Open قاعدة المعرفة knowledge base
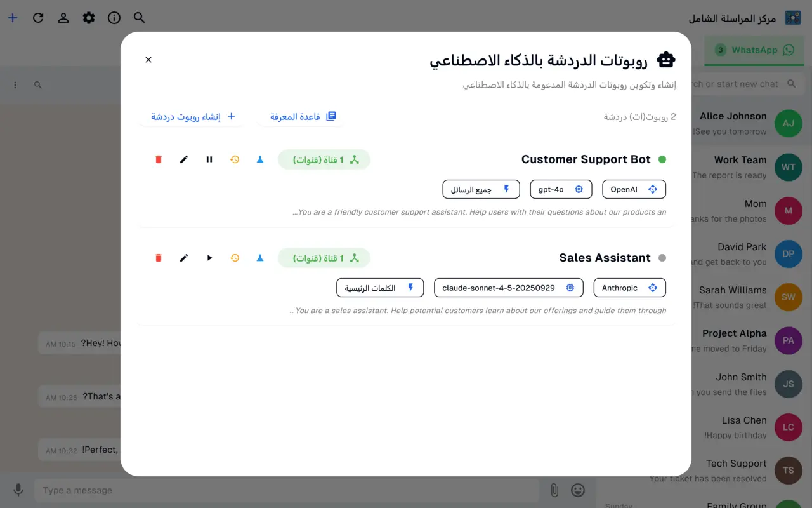The width and height of the screenshot is (812, 508). 303,117
